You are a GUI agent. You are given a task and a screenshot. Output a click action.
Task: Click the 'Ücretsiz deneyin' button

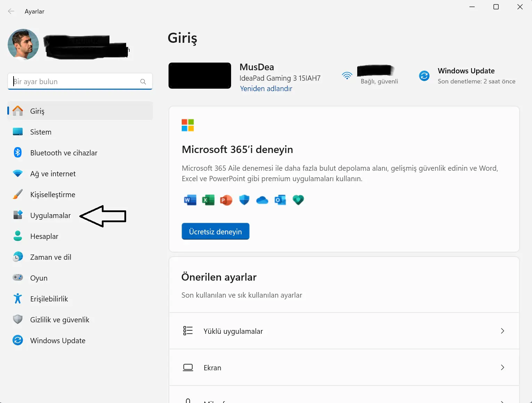pos(215,232)
